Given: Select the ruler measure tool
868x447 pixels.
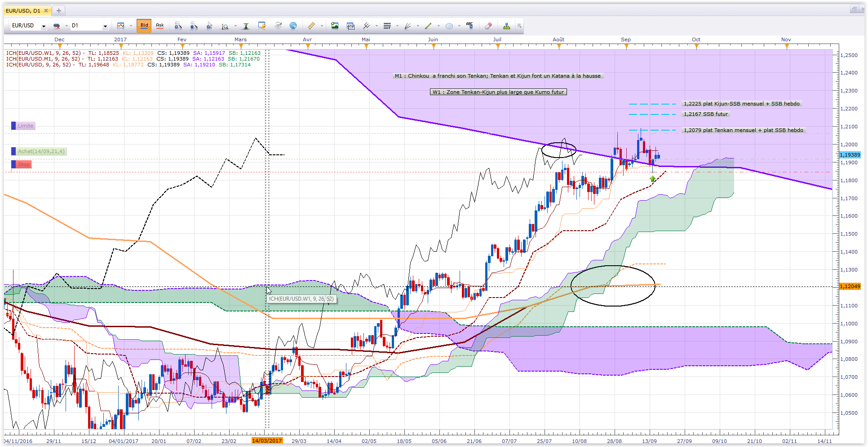Looking at the screenshot, I should pyautogui.click(x=311, y=26).
